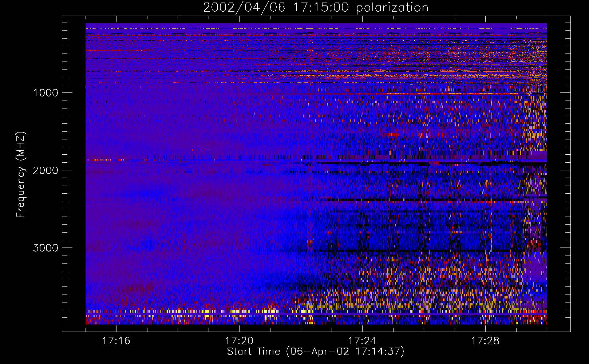Select the 2000 frequency axis label
This screenshot has height=364, width=589.
(x=46, y=170)
